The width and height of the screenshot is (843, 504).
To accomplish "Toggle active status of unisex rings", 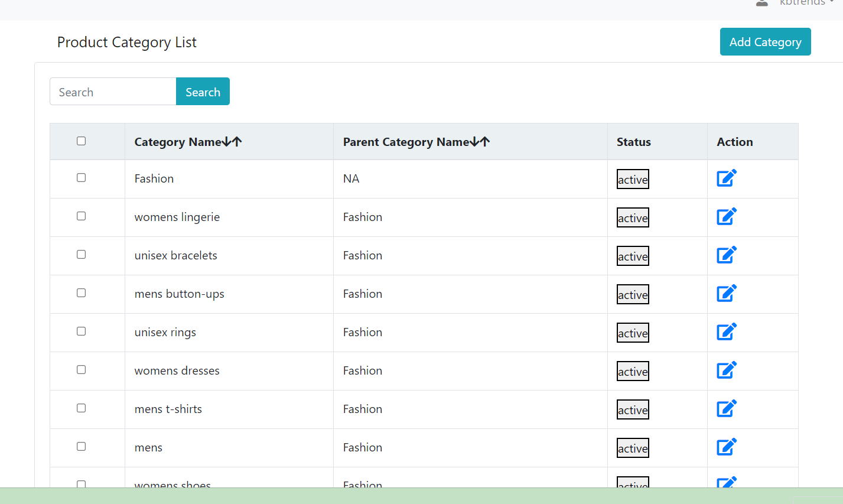I will click(x=633, y=333).
